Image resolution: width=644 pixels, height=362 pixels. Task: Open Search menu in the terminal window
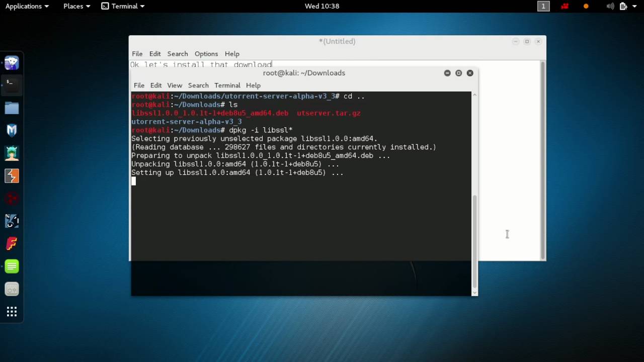(198, 85)
